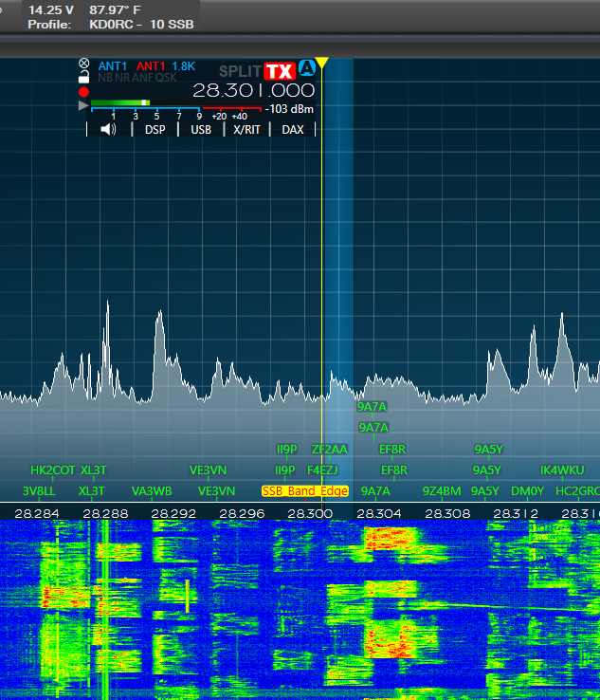Click the 28.288 frequency axis label

coord(105,514)
